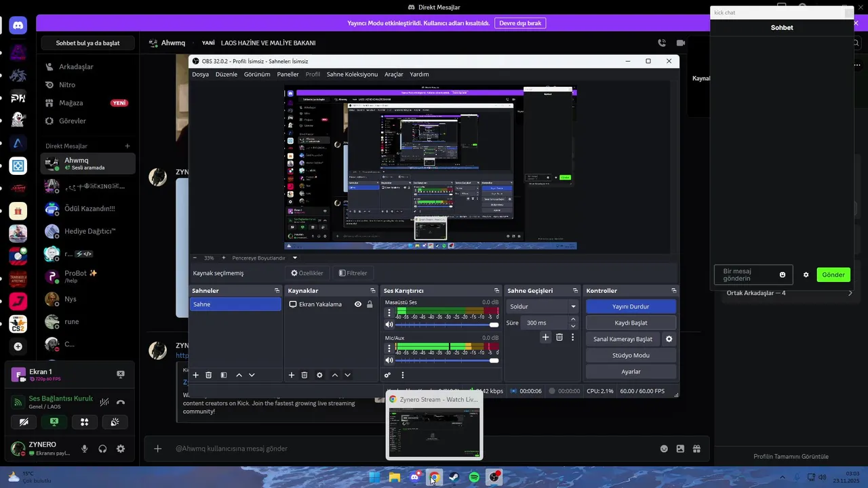Move source up in Kaynaklar panel

(334, 375)
